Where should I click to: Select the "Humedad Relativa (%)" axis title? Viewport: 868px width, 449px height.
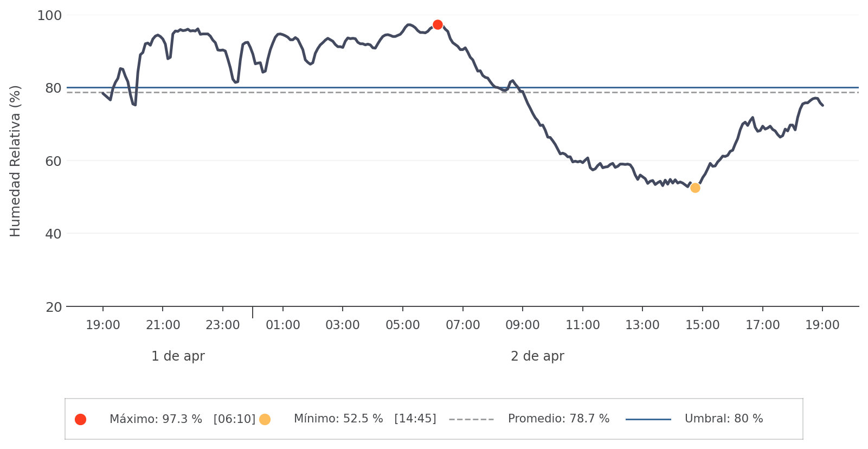click(15, 161)
